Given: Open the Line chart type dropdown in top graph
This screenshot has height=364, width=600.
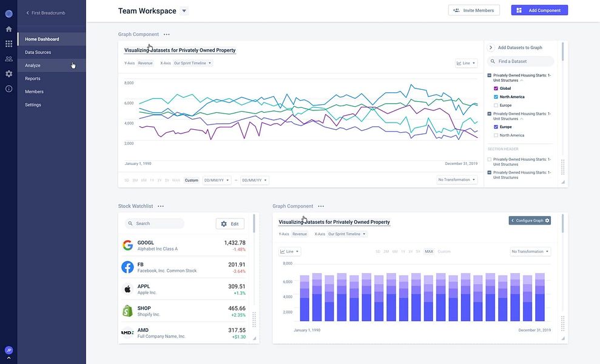Looking at the screenshot, I should pos(466,63).
